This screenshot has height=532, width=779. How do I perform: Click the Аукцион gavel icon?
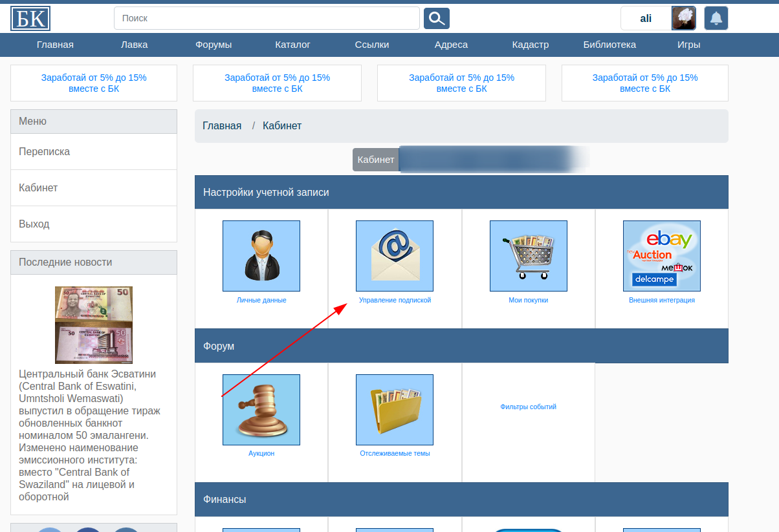click(x=261, y=410)
